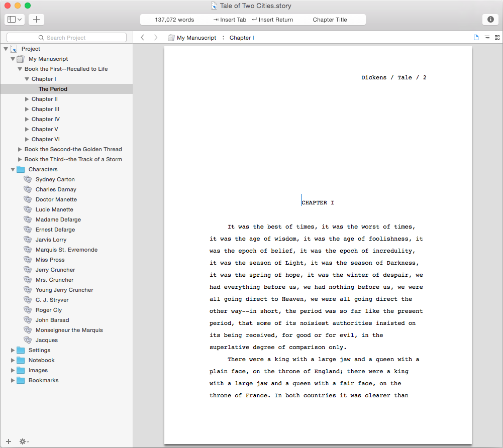Open the Info inspector icon
503x448 pixels.
click(490, 19)
